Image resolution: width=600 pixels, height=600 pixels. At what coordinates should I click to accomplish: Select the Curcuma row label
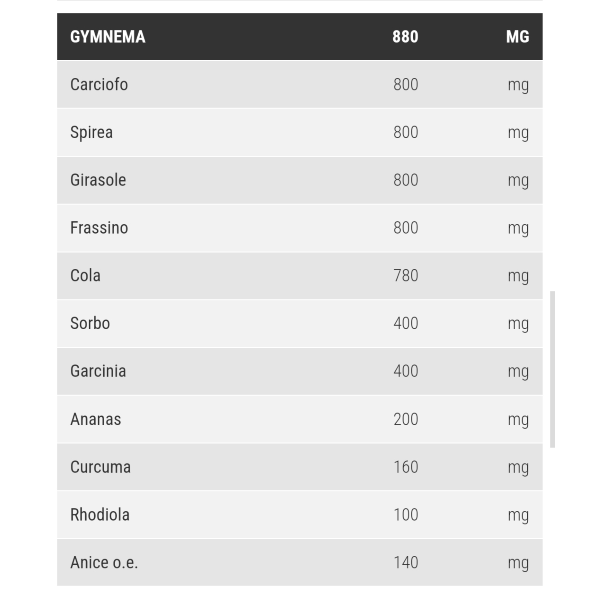(100, 467)
